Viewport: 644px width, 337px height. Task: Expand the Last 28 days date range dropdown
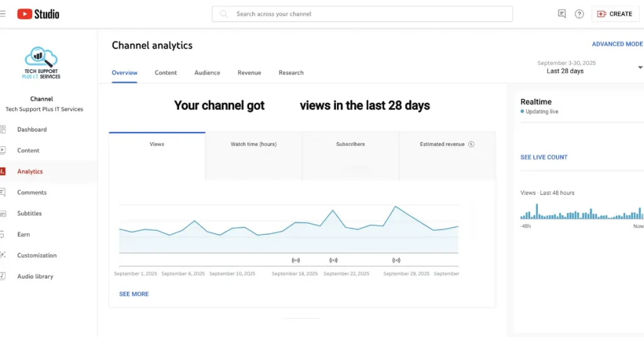point(640,67)
